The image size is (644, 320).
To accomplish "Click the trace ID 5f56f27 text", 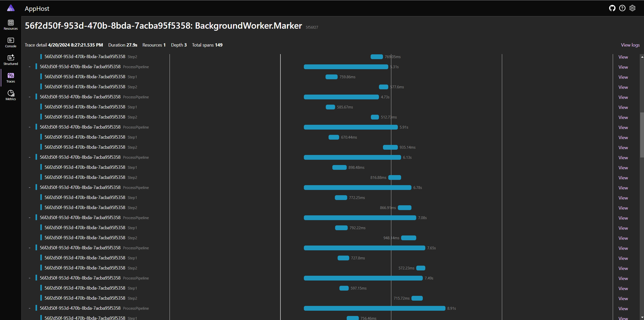I will [x=312, y=27].
